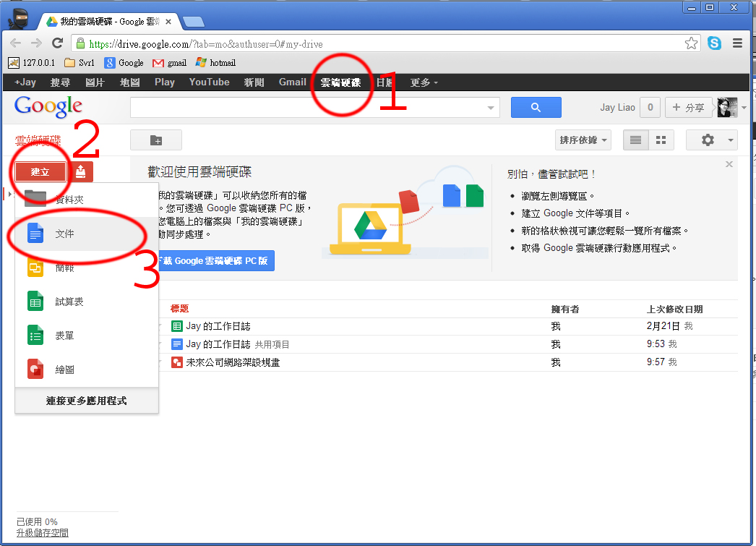
Task: Choose 試算表 from the create menu
Action: coord(87,302)
